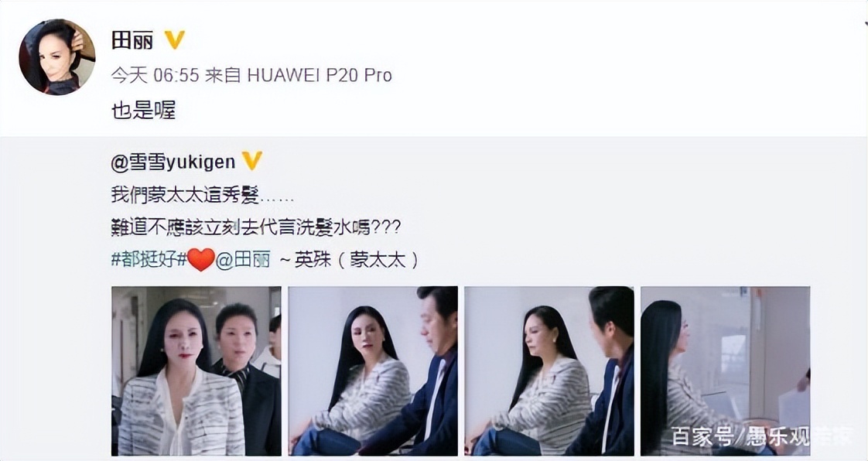The image size is (868, 461).
Task: Click the HUAWEI P20 Pro source link
Action: click(x=320, y=75)
